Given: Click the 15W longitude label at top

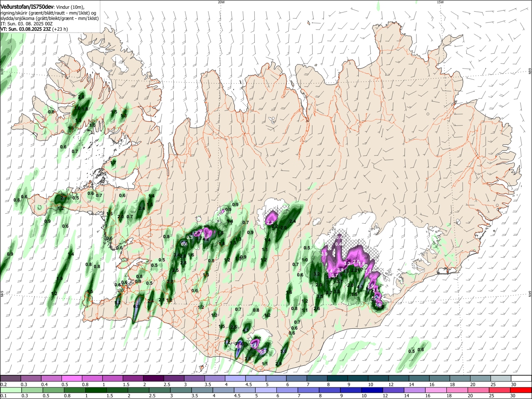Looking at the screenshot, I should [x=440, y=2].
